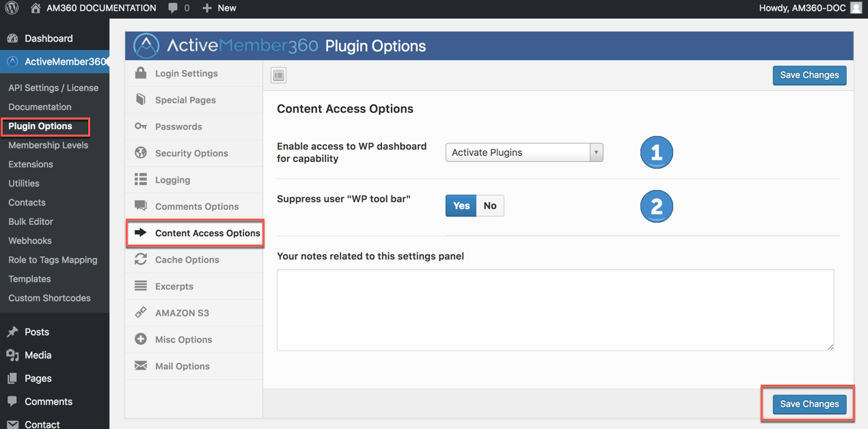Click the dropdown arrow of capability selector
The width and height of the screenshot is (868, 429).
point(597,152)
